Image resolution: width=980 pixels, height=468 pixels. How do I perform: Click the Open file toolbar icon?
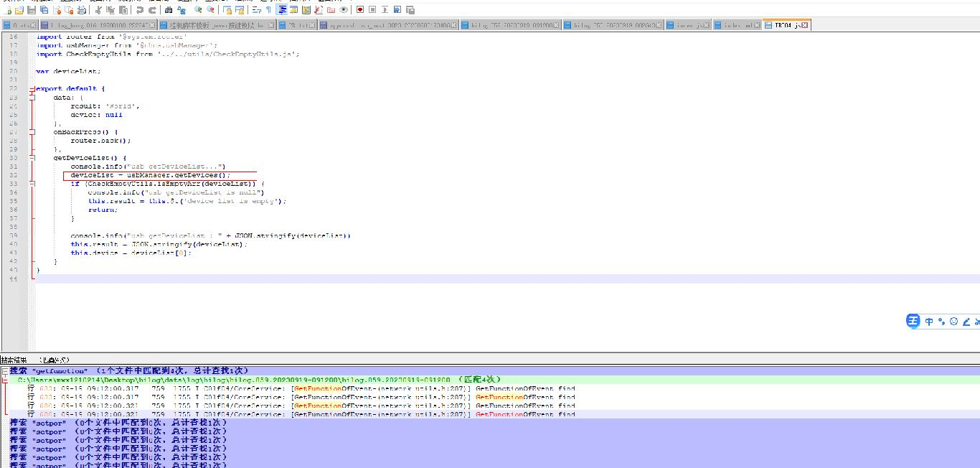[x=19, y=10]
